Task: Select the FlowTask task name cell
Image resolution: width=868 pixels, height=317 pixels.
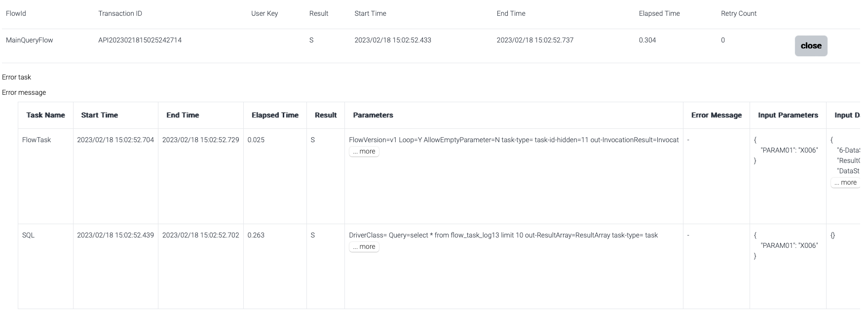Action: click(37, 140)
